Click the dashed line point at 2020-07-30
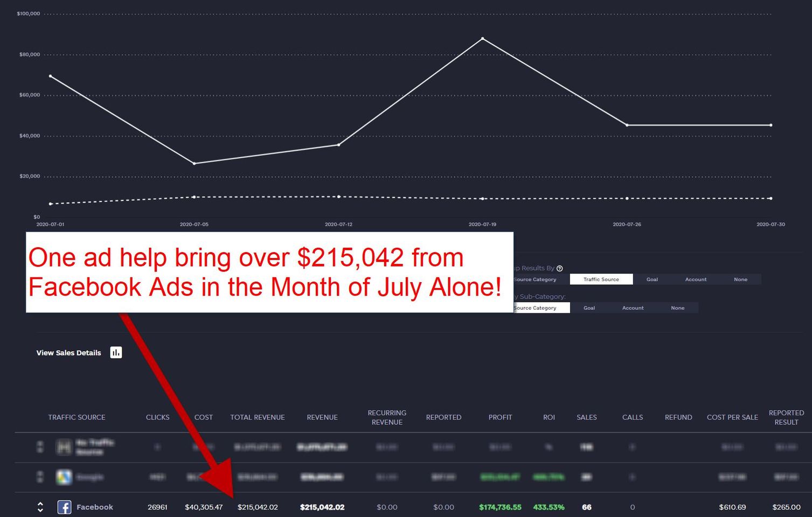The width and height of the screenshot is (812, 517). click(x=771, y=198)
